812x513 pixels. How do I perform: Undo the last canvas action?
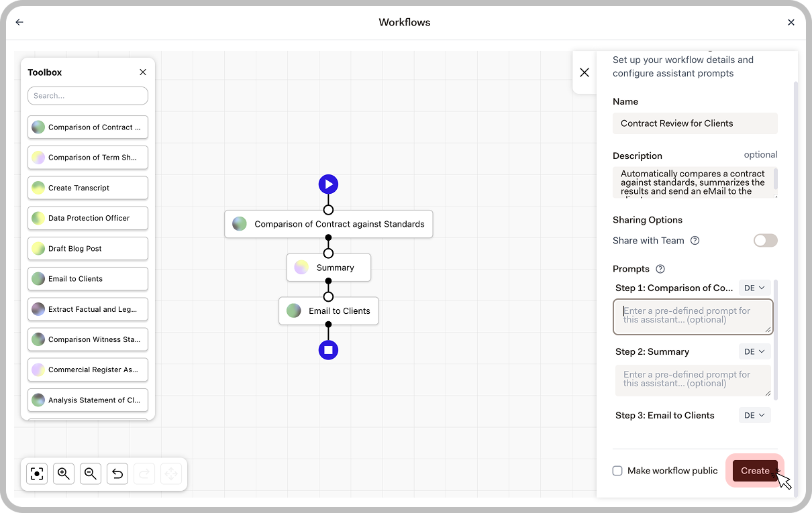click(117, 473)
